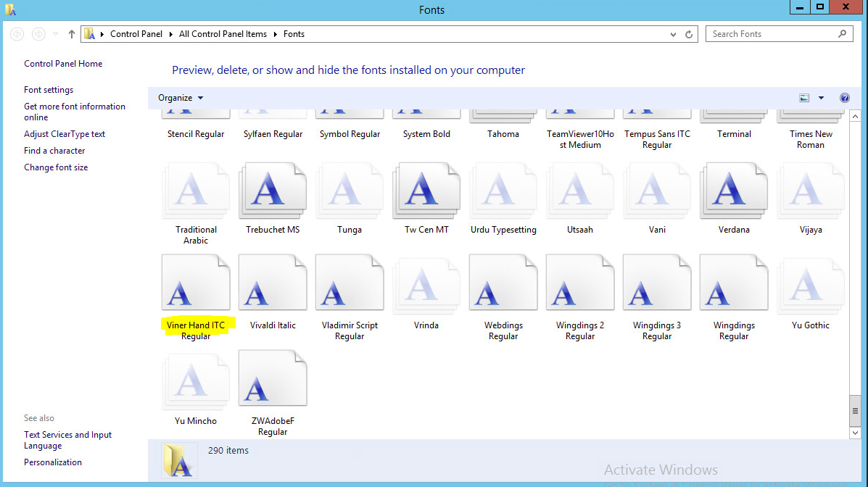This screenshot has width=868, height=487.
Task: Open the help question mark icon
Action: coord(844,98)
